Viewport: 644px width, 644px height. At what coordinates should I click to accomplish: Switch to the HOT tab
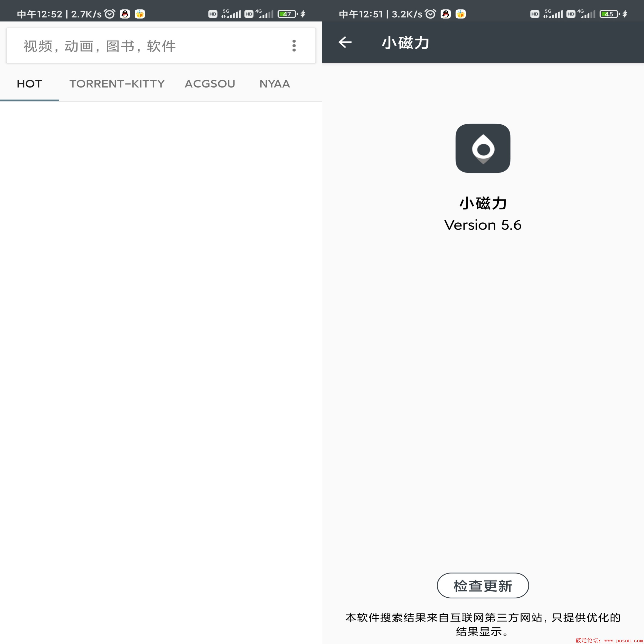(x=29, y=84)
